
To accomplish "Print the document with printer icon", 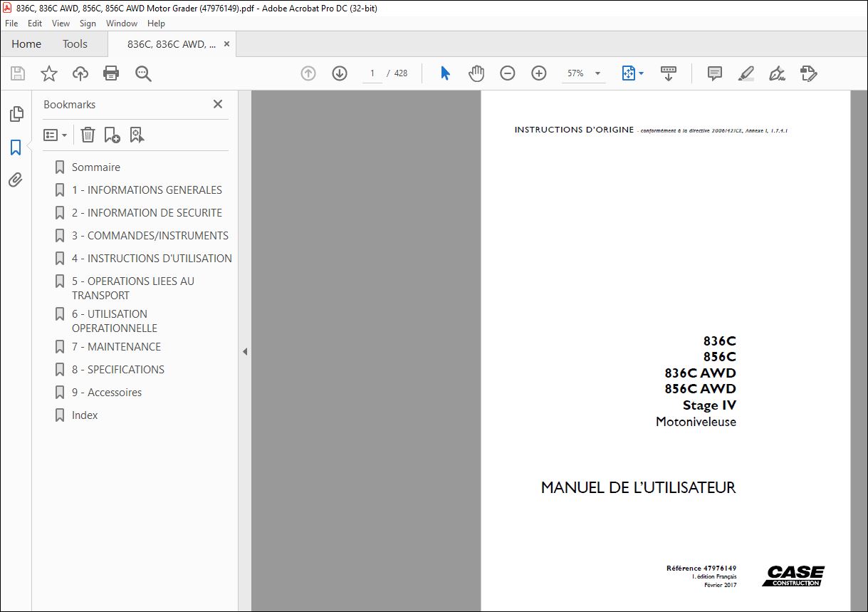I will (x=111, y=73).
